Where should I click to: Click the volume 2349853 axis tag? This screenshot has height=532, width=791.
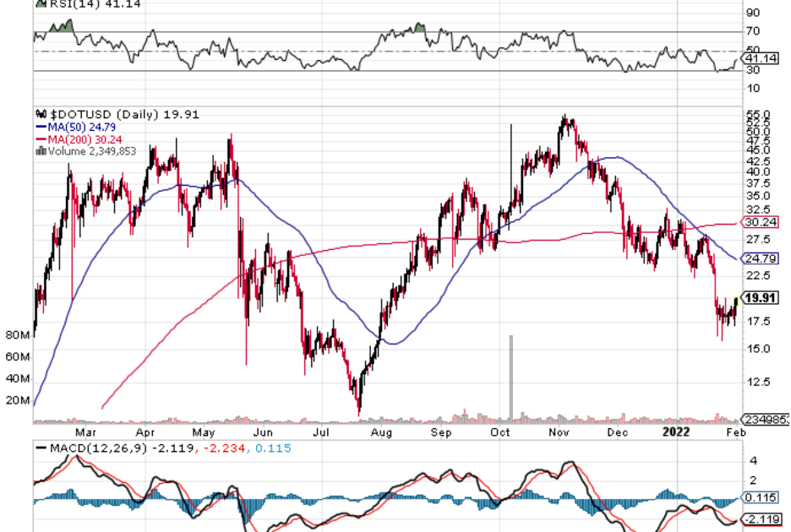pyautogui.click(x=765, y=420)
